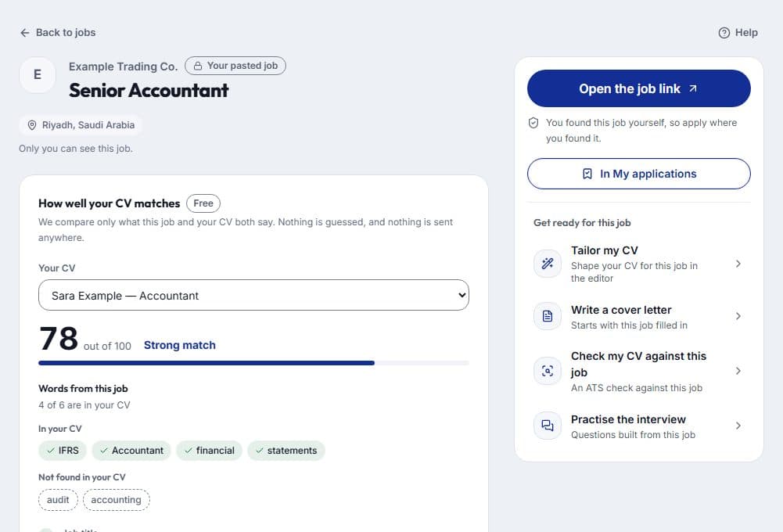Click the bookmark icon in My applications
The width and height of the screenshot is (783, 532).
coord(587,174)
